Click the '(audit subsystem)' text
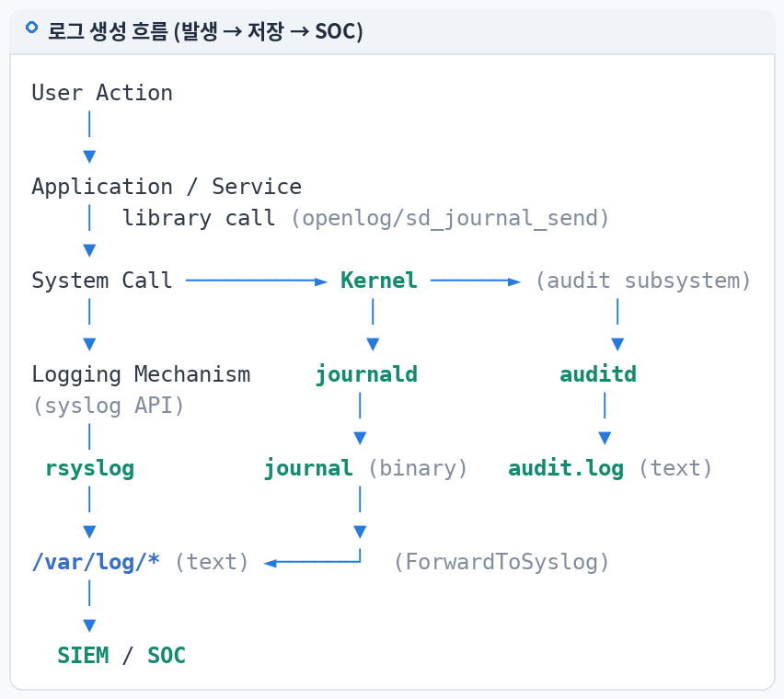 tap(643, 281)
